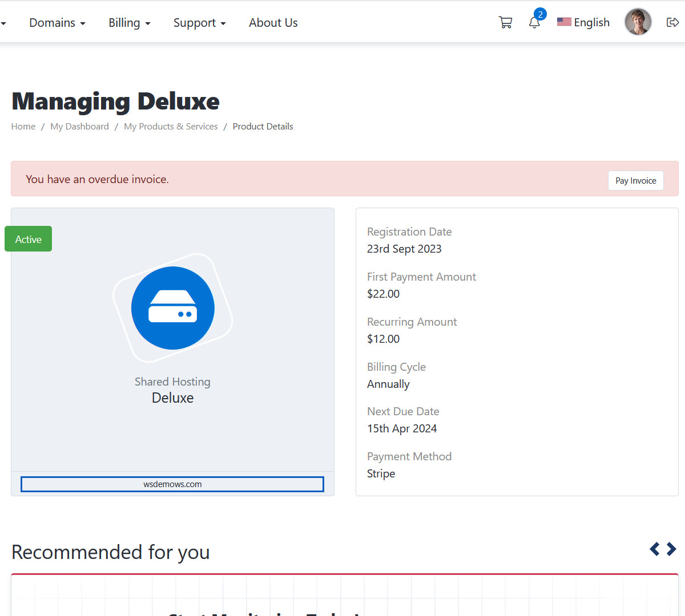Click the Deluxe product name
This screenshot has height=616, width=685.
(172, 398)
